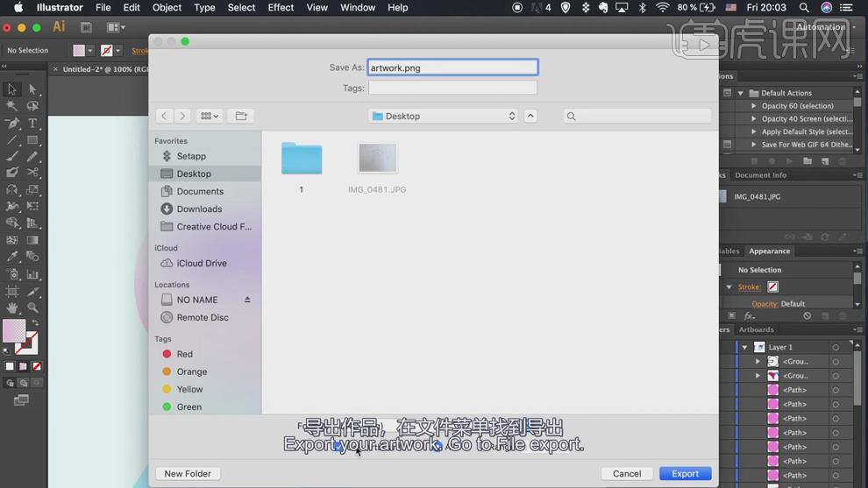The height and width of the screenshot is (488, 868).
Task: Select the Type tool in toolbar
Action: coord(32,124)
